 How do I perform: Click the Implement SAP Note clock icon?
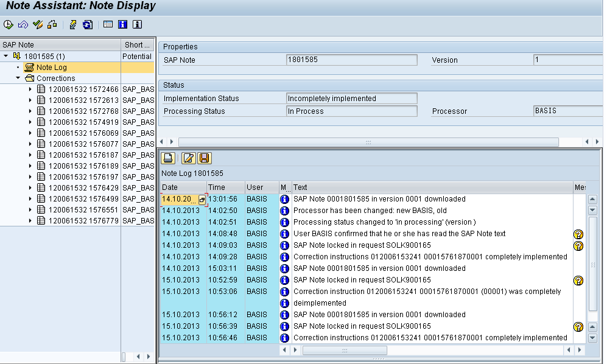coord(8,25)
